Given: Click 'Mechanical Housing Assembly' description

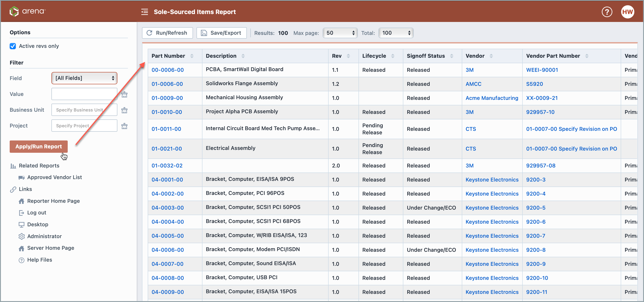Looking at the screenshot, I should 244,97.
